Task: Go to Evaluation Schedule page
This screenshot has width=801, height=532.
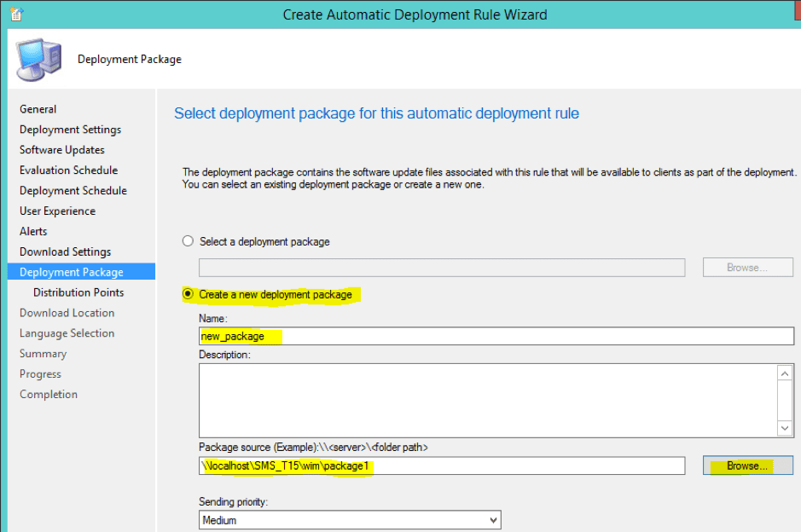Action: [68, 170]
